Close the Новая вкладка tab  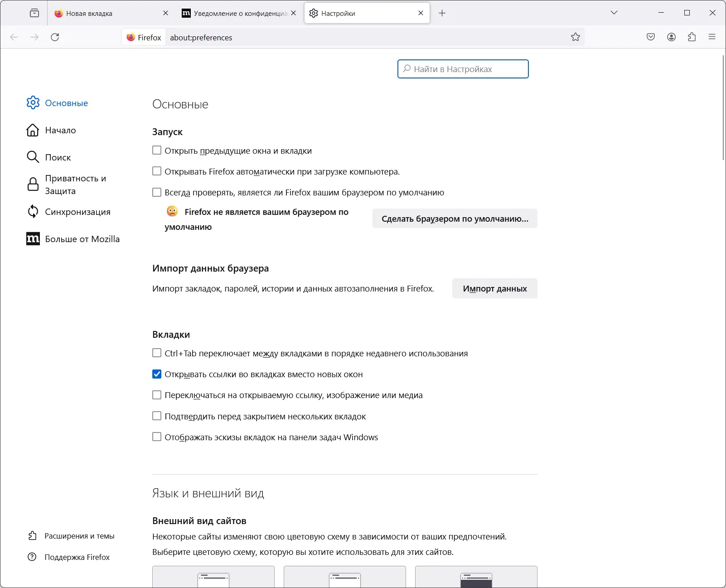pos(165,13)
